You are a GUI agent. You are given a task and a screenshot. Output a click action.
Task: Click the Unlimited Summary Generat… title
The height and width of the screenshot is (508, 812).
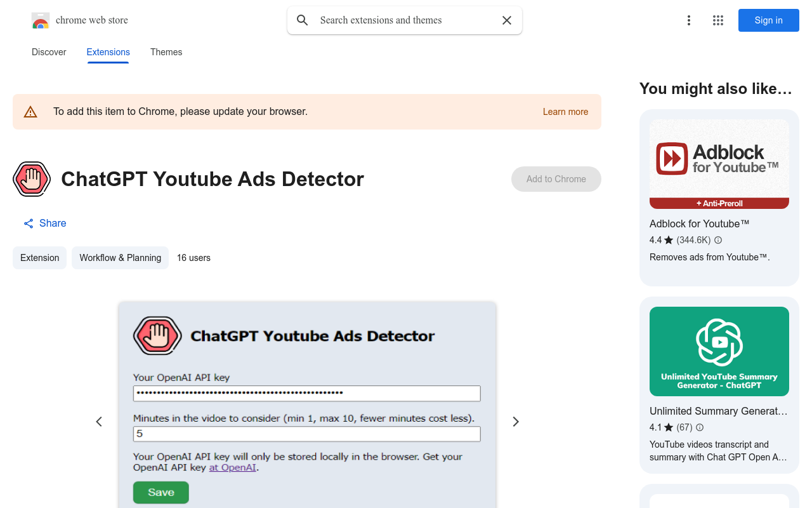coord(719,411)
